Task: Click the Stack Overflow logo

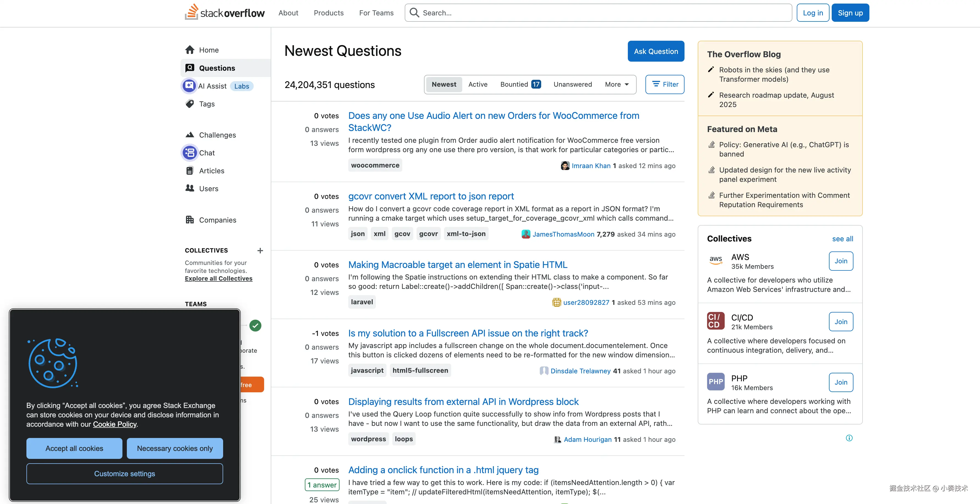Action: point(225,13)
